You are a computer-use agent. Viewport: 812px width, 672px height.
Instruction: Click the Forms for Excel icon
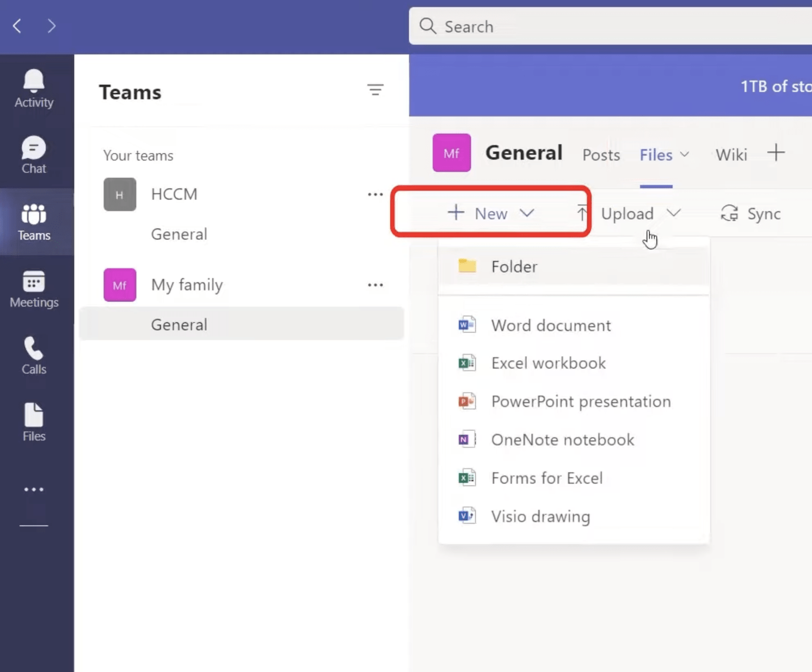pyautogui.click(x=467, y=478)
